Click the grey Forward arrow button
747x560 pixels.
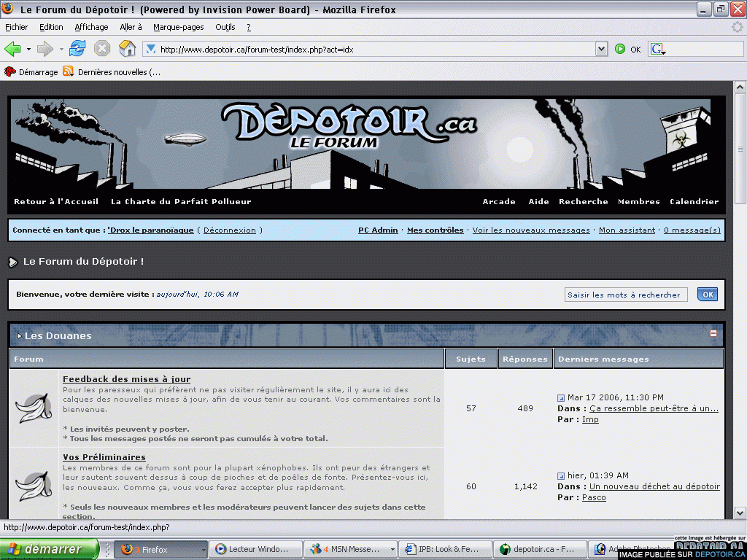pos(44,49)
